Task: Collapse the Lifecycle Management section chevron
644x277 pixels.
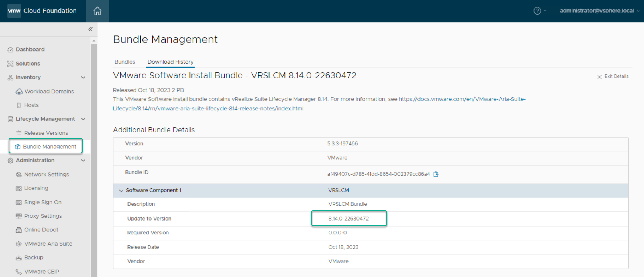Action: coord(83,119)
